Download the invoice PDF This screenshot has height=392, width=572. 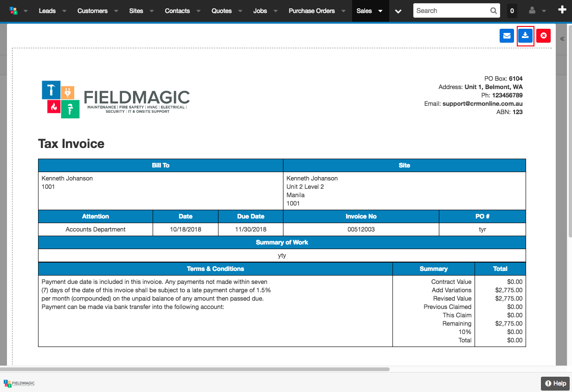(x=525, y=36)
